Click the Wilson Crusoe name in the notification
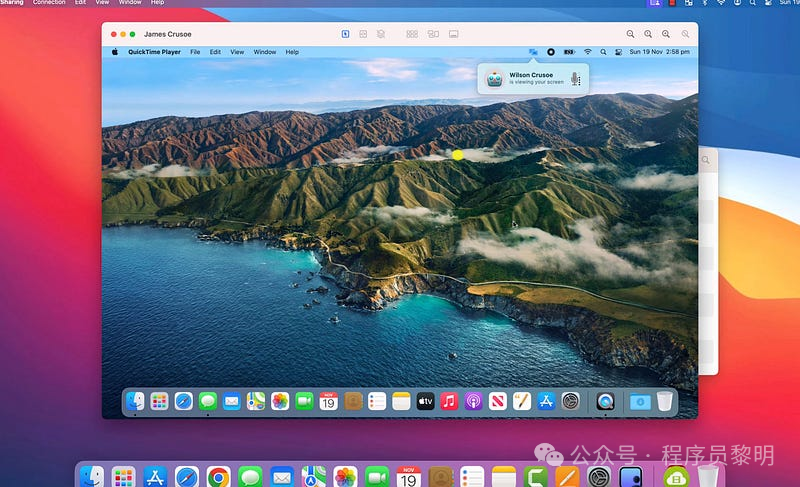This screenshot has width=800, height=487. pyautogui.click(x=531, y=75)
